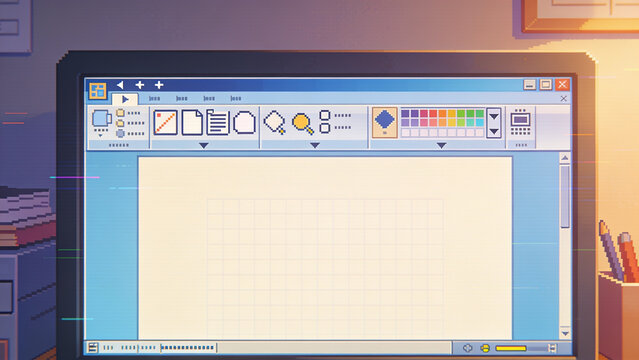The width and height of the screenshot is (639, 360).
Task: Pick the magenta swatch in top palette row
Action: 424,113
